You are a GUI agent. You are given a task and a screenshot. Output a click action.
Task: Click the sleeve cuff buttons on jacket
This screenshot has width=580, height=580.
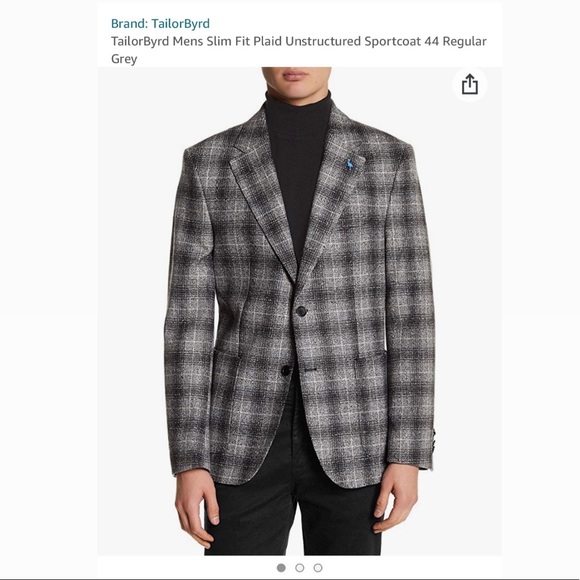click(434, 437)
